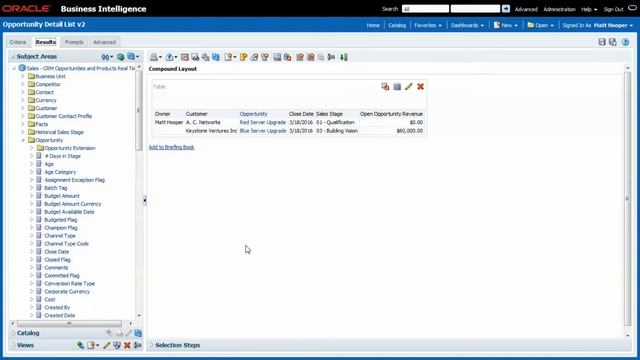Expand the Selection Steps section

(152, 345)
